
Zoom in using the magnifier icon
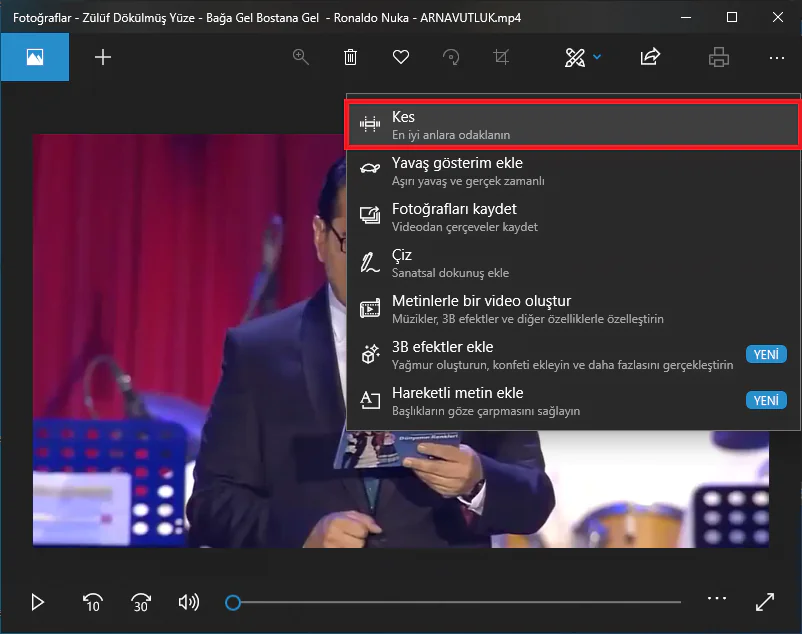click(300, 57)
